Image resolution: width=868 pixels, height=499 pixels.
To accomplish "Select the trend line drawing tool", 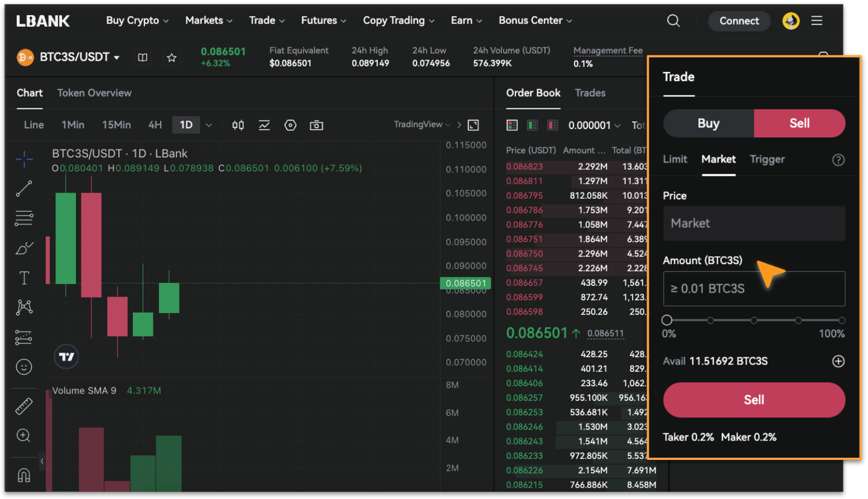I will (x=23, y=189).
